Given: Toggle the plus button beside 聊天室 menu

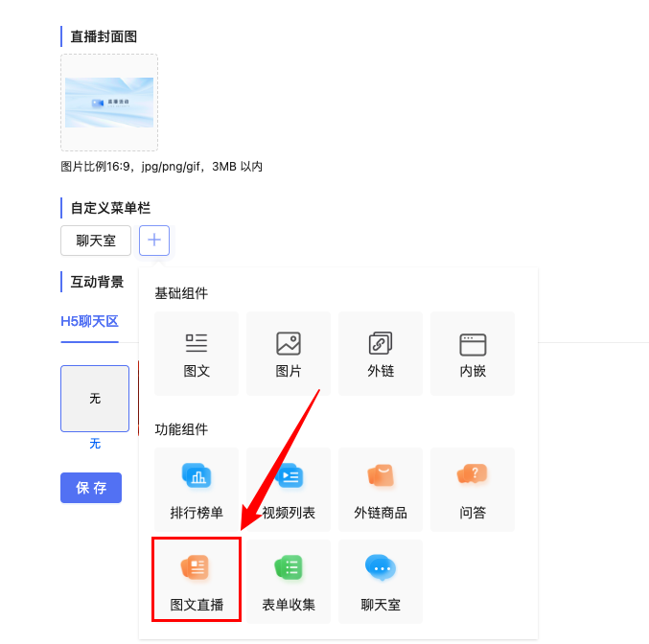Looking at the screenshot, I should pos(154,241).
